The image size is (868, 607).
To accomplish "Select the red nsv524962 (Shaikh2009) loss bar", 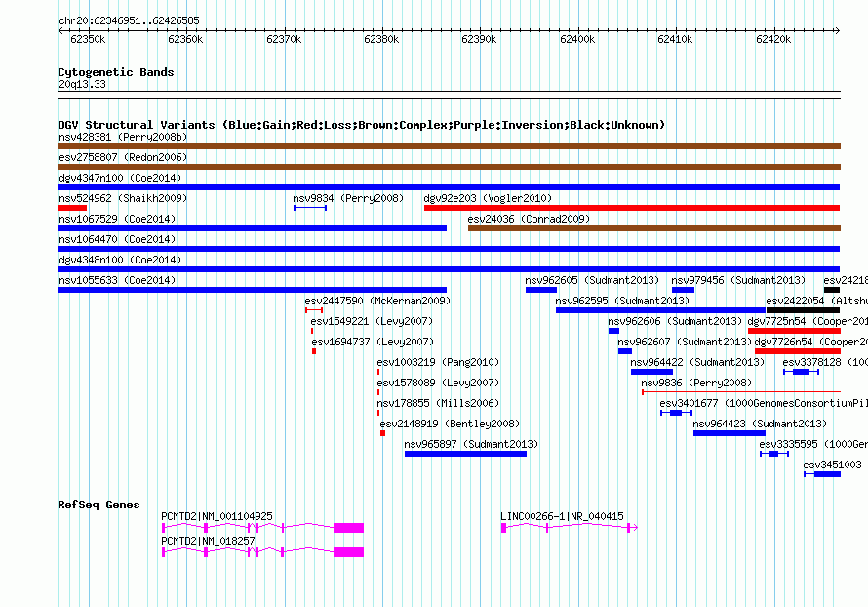I will (x=72, y=208).
